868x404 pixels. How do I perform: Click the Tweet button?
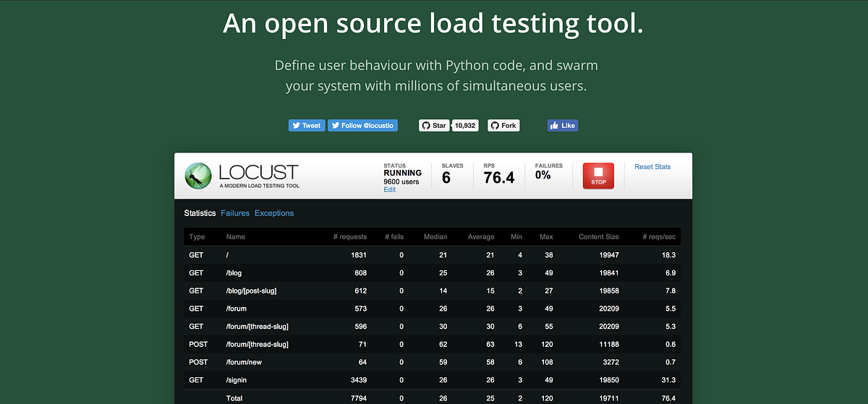pyautogui.click(x=307, y=125)
